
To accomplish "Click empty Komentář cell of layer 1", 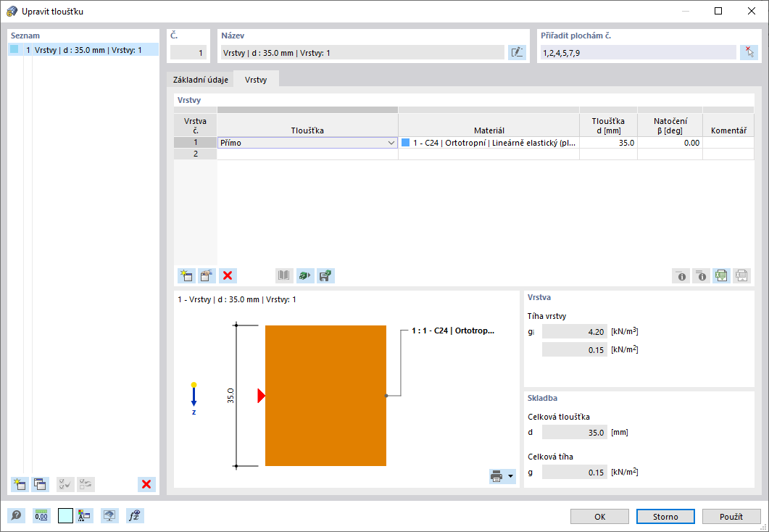I will (728, 143).
